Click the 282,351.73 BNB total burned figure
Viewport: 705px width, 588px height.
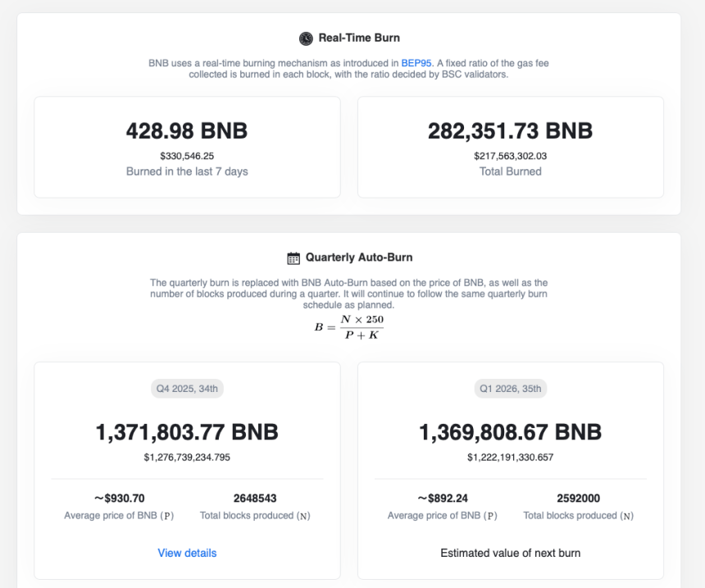510,130
